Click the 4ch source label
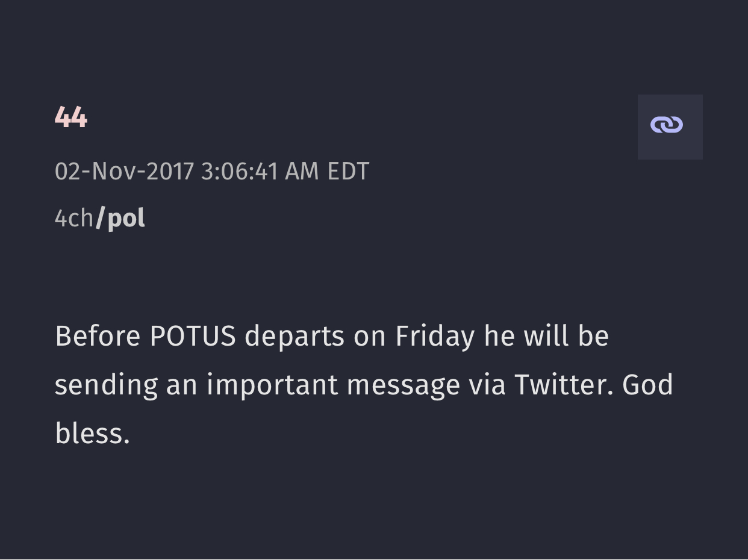 tap(74, 218)
